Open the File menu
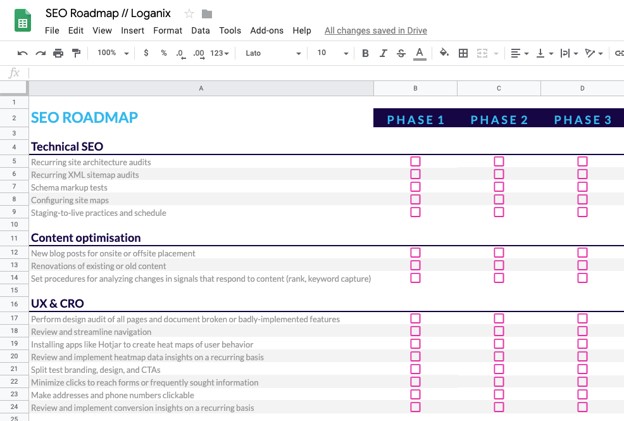624x421 pixels. tap(52, 31)
